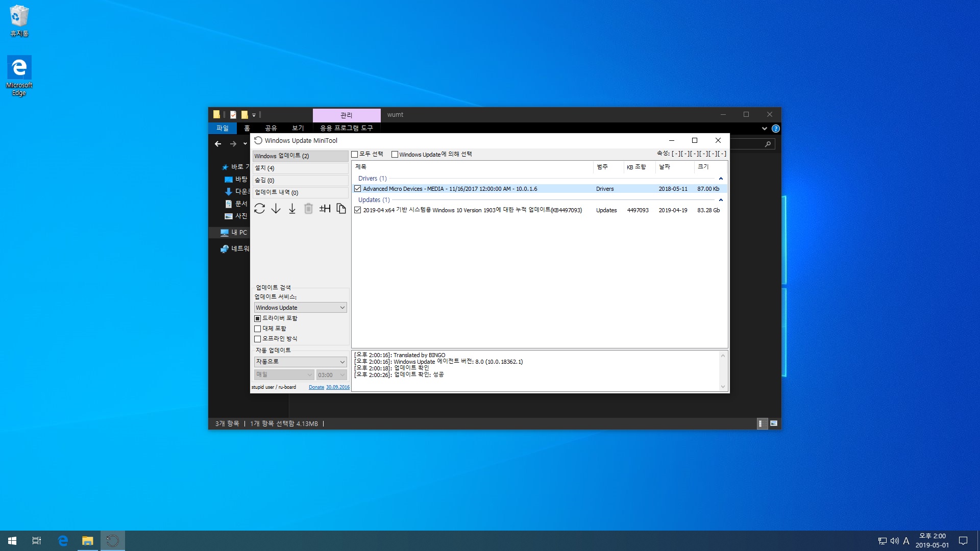Select the Recycle Bin desktop icon
The image size is (980, 551).
point(19,21)
